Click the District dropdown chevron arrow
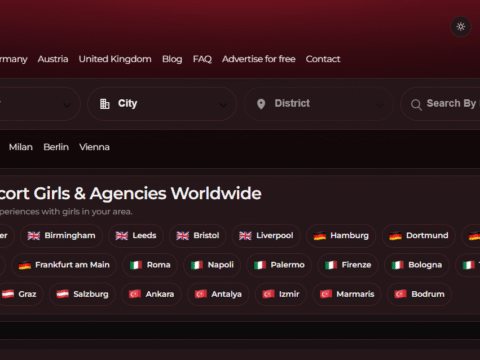Screen dimensions: 480x360 coord(380,105)
